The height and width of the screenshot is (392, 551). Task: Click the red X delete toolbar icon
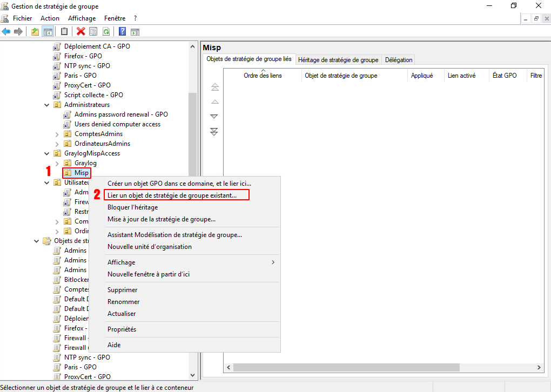pyautogui.click(x=81, y=31)
